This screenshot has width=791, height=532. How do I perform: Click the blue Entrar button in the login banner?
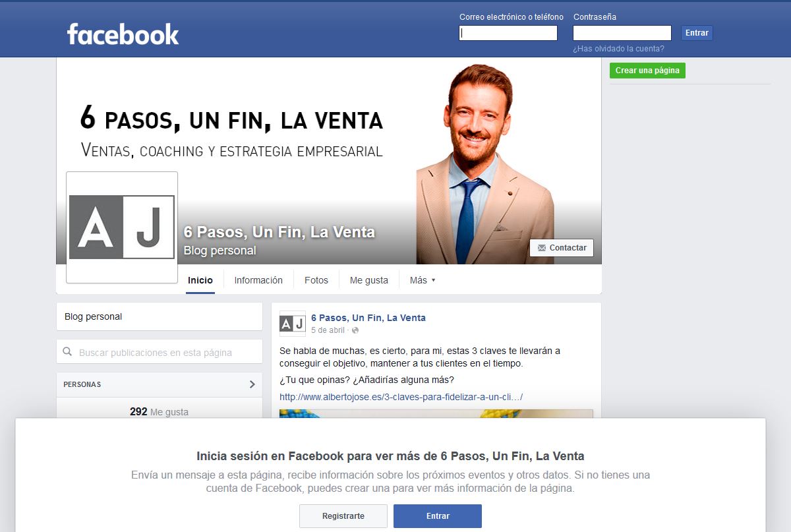(x=438, y=516)
